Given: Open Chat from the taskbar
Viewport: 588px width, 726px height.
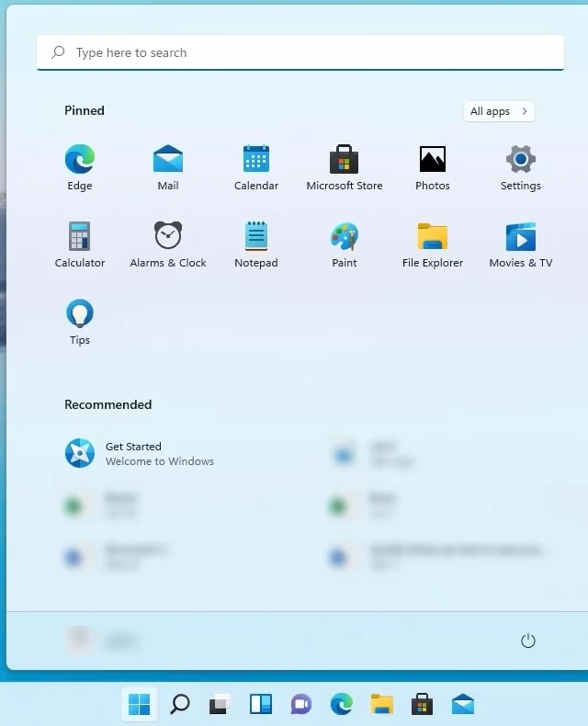Looking at the screenshot, I should (301, 704).
